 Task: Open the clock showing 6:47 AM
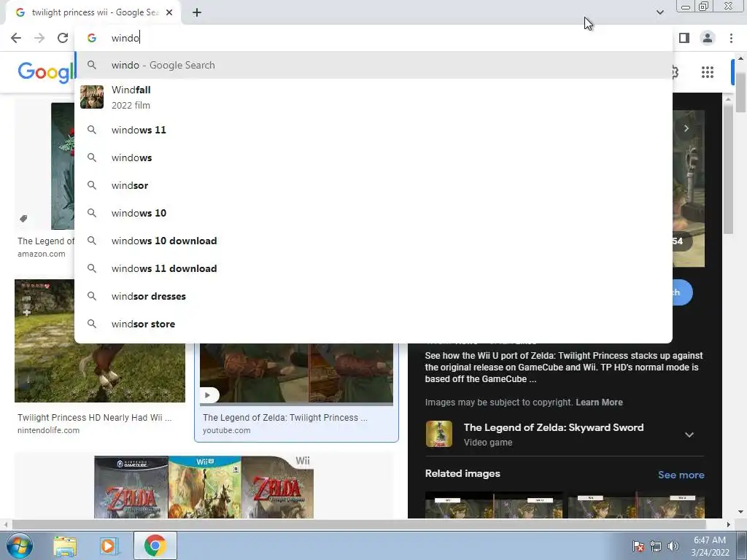(710, 546)
